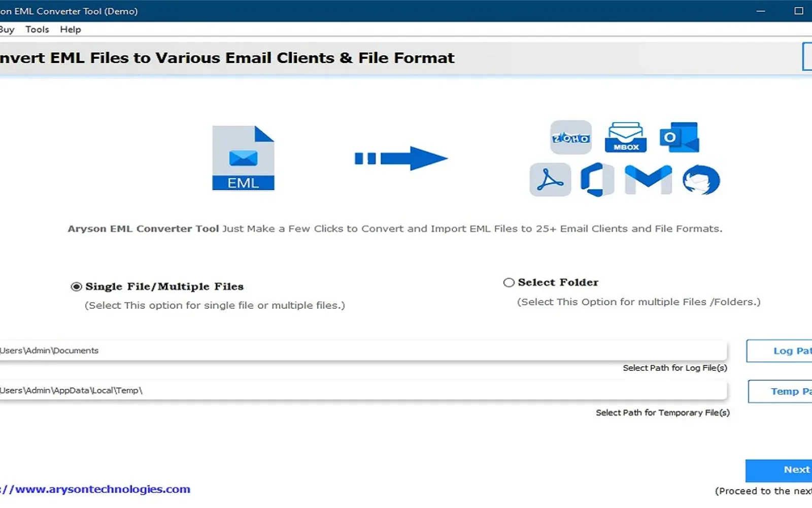812x508 pixels.
Task: Click the Thunderbird icon
Action: tap(701, 180)
